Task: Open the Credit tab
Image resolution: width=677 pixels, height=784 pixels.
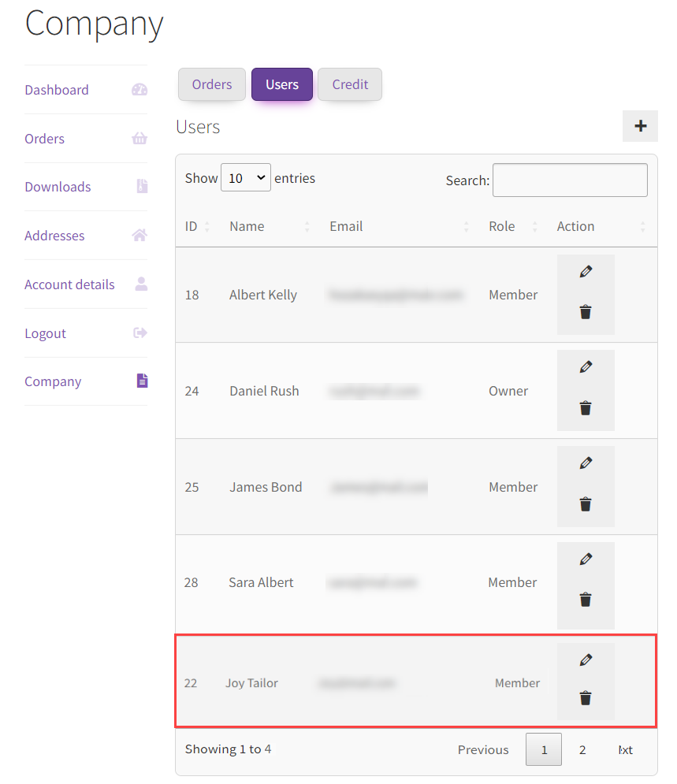Action: click(350, 84)
